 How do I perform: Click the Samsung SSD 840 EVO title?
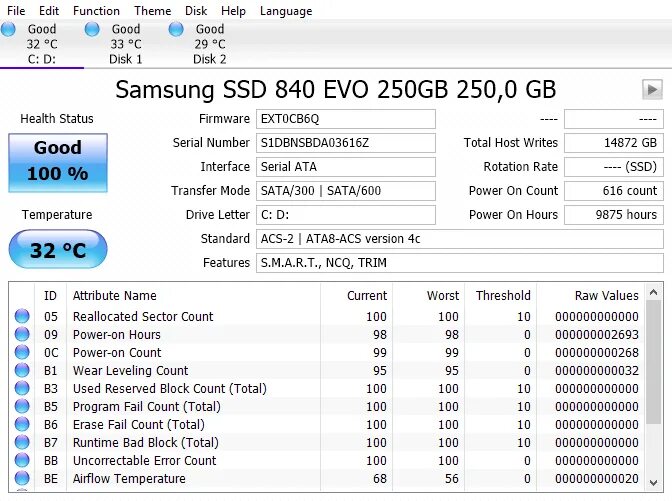[x=336, y=90]
